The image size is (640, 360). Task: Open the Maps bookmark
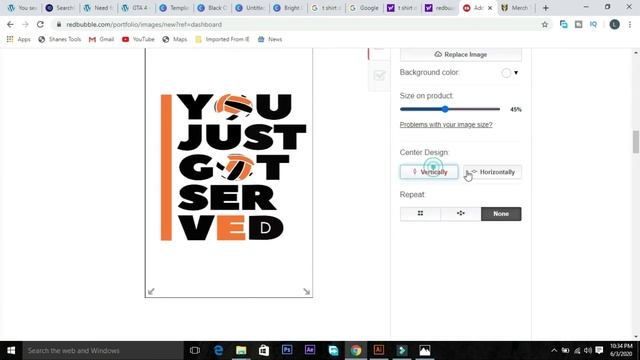pos(175,39)
